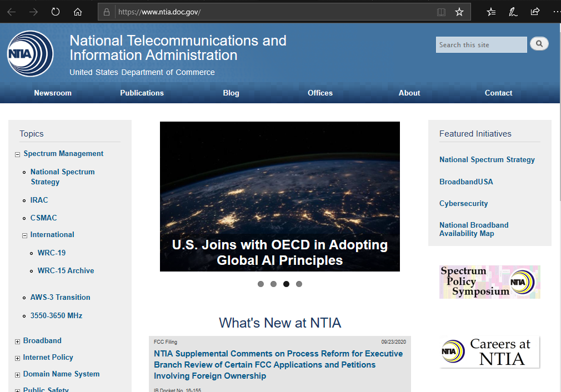
Task: Open NTIA Supplemental Comments FCC filing
Action: point(278,364)
